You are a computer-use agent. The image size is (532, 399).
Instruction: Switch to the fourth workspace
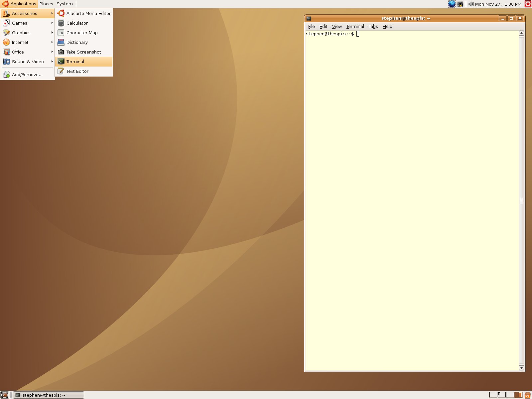point(518,395)
